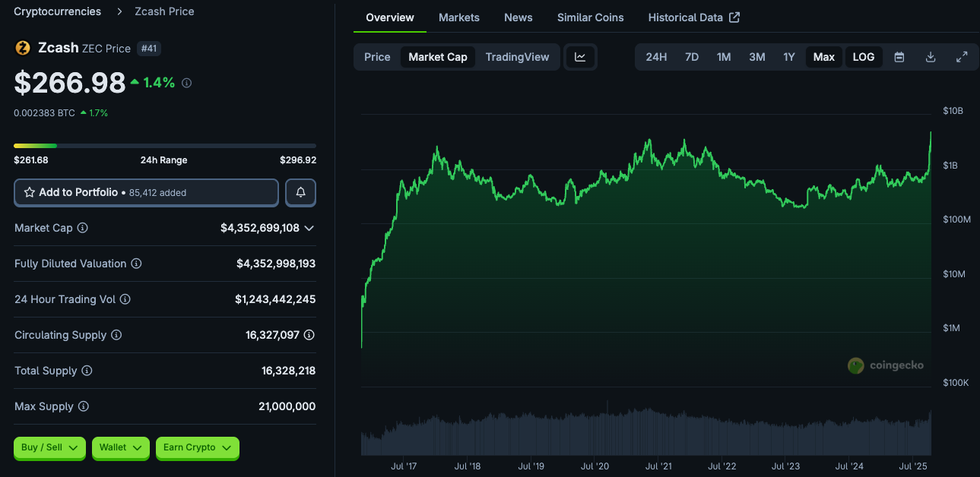This screenshot has width=980, height=477.
Task: Click the price alert bell icon
Action: coord(300,193)
